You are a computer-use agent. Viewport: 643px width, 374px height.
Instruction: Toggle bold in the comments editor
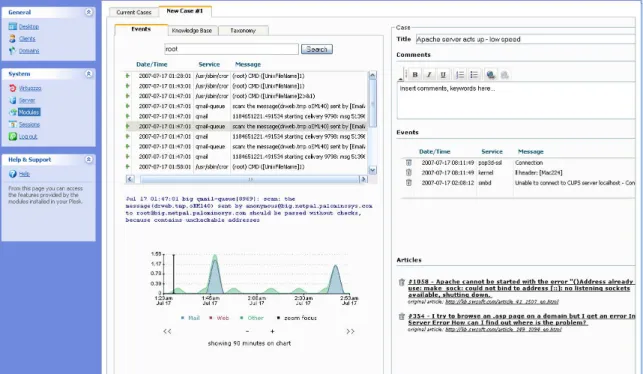415,75
